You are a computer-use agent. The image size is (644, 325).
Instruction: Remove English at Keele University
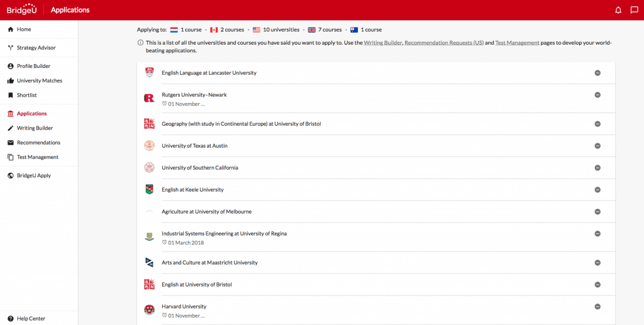(x=597, y=190)
